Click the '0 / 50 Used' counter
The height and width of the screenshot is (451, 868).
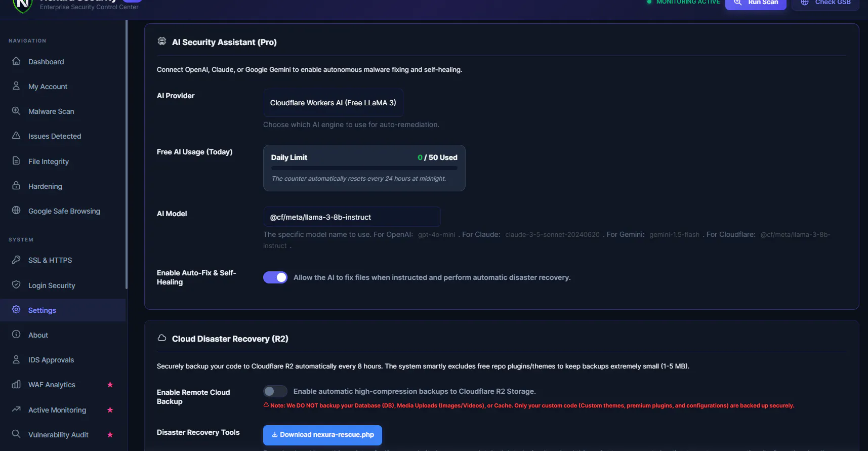point(437,157)
